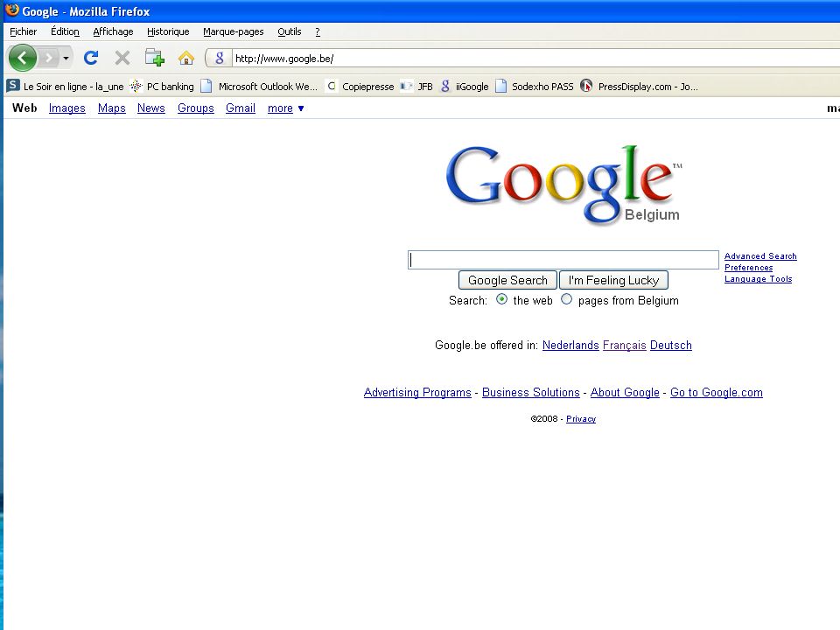Click the PC banking bookmark favicon
Screen dimensions: 840x630
click(x=136, y=86)
